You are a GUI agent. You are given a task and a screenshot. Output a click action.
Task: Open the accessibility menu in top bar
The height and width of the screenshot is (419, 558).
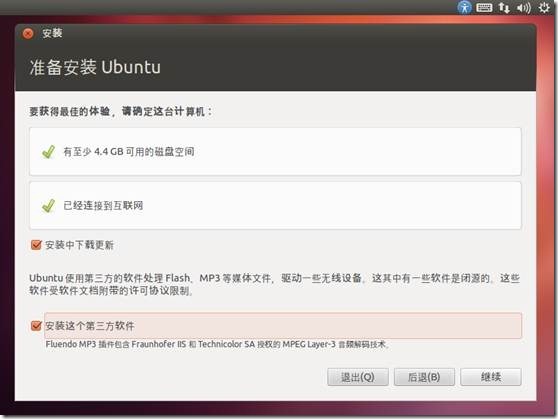464,7
